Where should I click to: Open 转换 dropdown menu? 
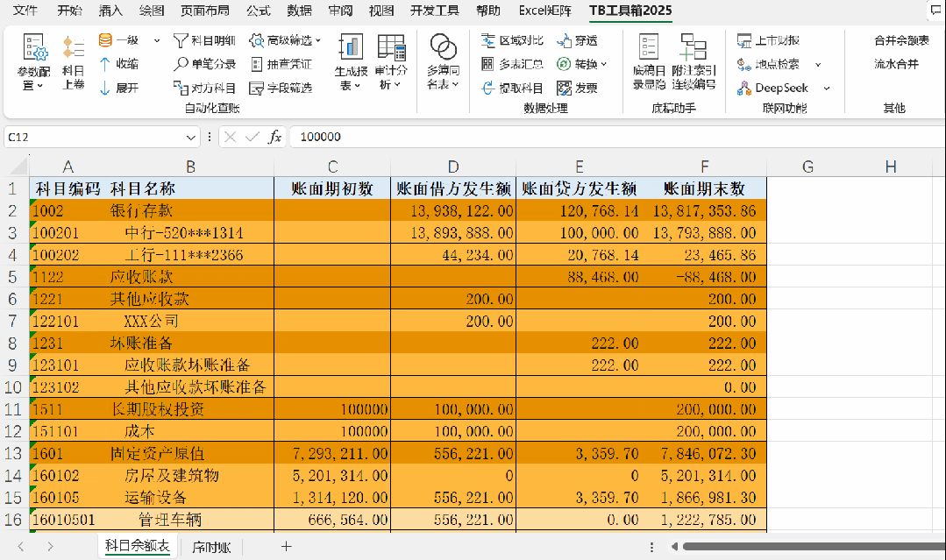pyautogui.click(x=604, y=64)
